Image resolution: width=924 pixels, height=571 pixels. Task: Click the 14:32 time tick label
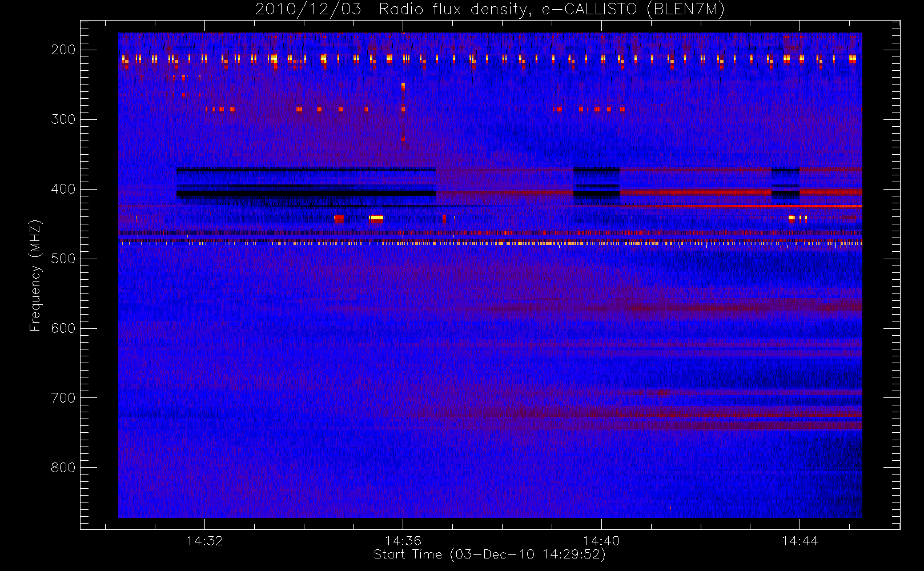click(204, 541)
